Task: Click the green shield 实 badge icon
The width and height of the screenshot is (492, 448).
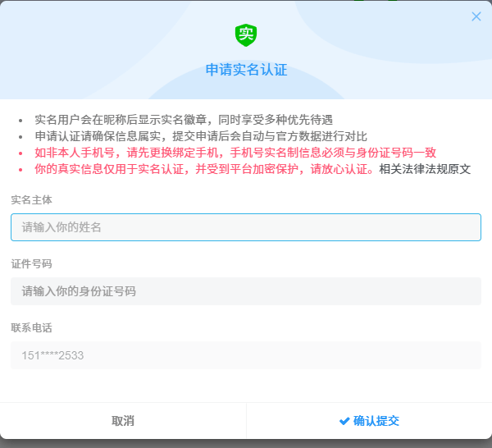Action: 246,34
